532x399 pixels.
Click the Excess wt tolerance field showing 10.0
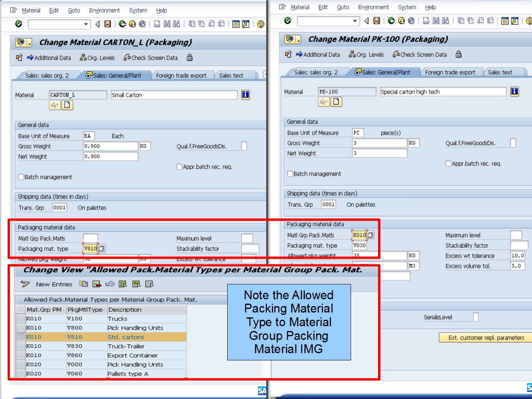pos(518,255)
